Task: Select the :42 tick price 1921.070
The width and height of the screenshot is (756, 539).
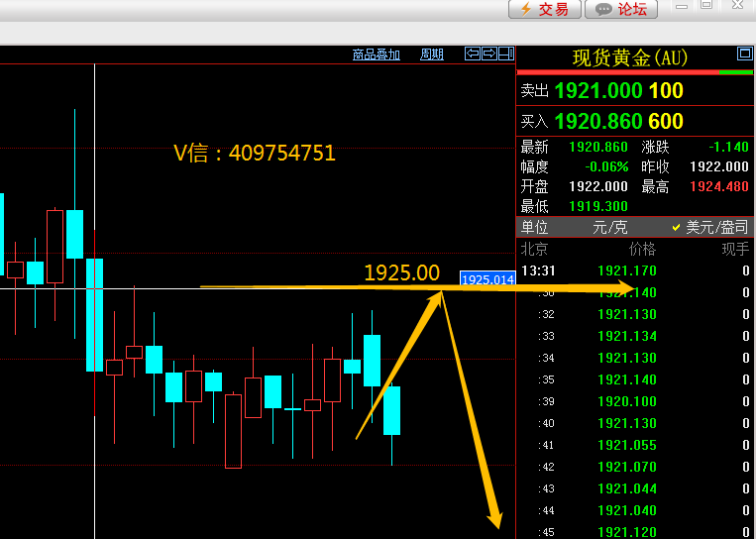Action: 627,467
